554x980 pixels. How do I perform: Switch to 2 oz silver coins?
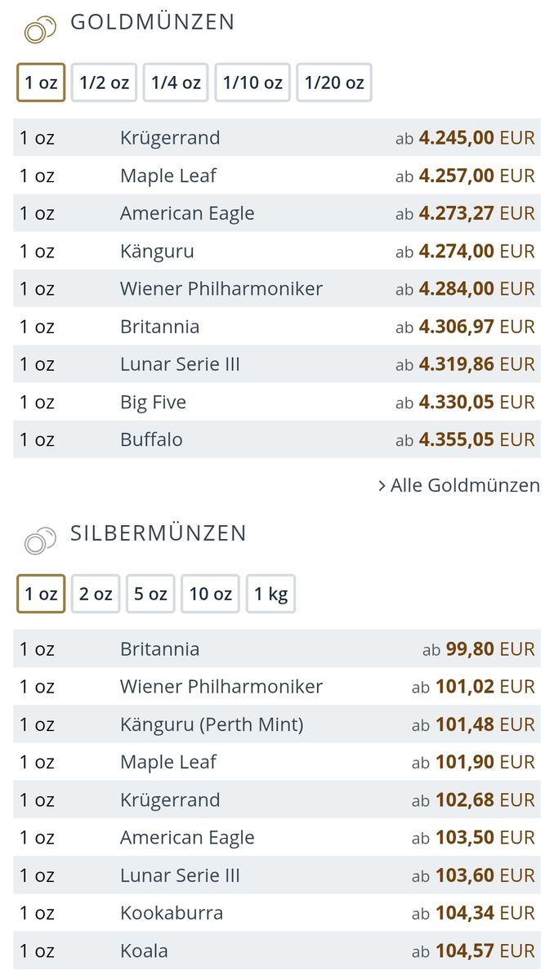click(96, 594)
